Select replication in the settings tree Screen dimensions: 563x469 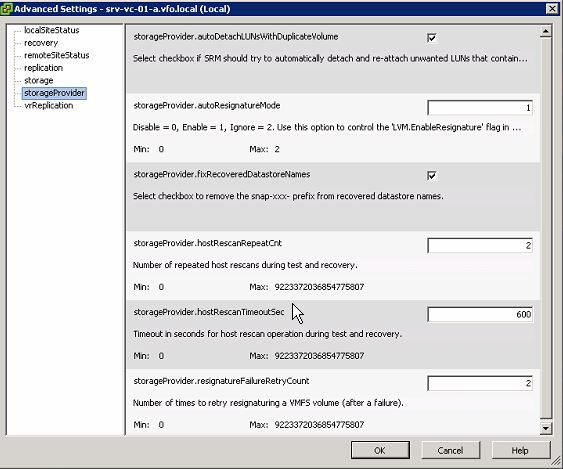[x=43, y=68]
